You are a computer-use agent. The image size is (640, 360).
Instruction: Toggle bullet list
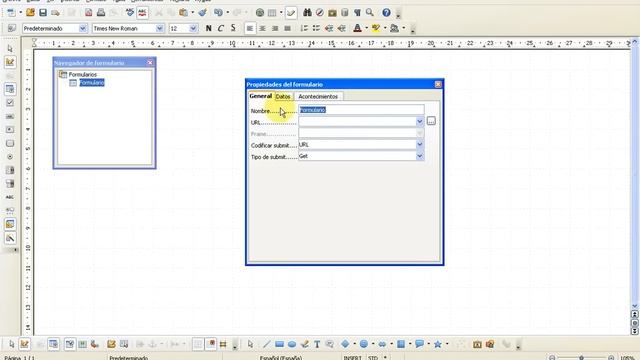click(316, 28)
